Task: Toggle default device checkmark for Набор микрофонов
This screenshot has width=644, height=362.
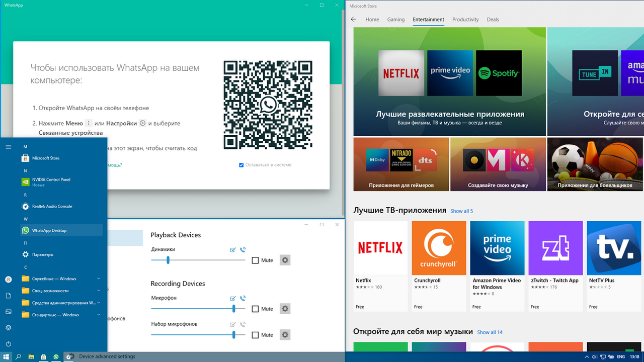Action: pos(233,324)
